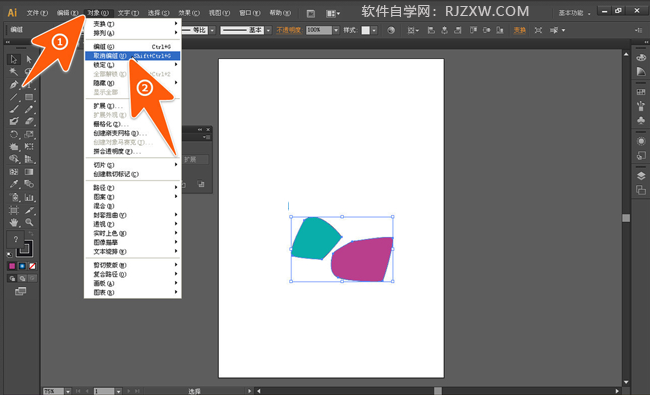
Task: Select the Pen tool
Action: [13, 85]
